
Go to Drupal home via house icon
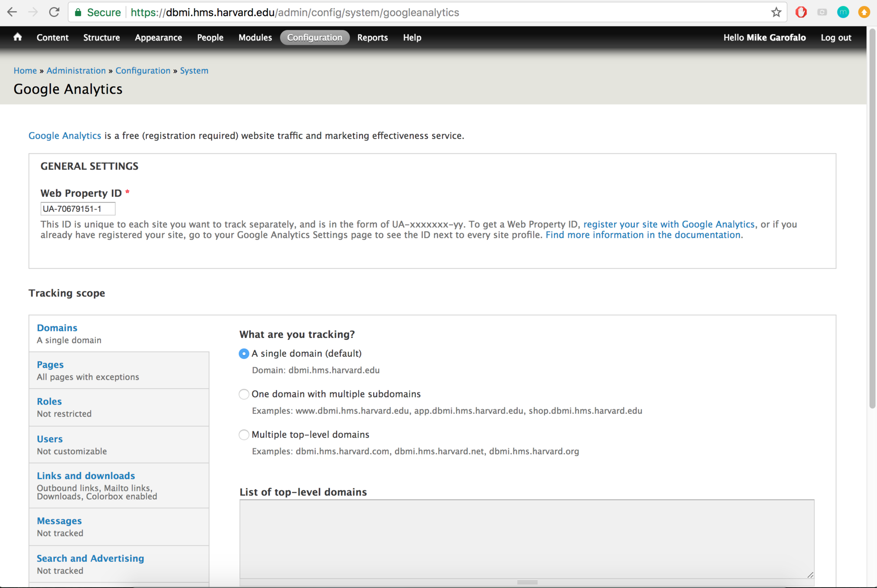point(17,37)
